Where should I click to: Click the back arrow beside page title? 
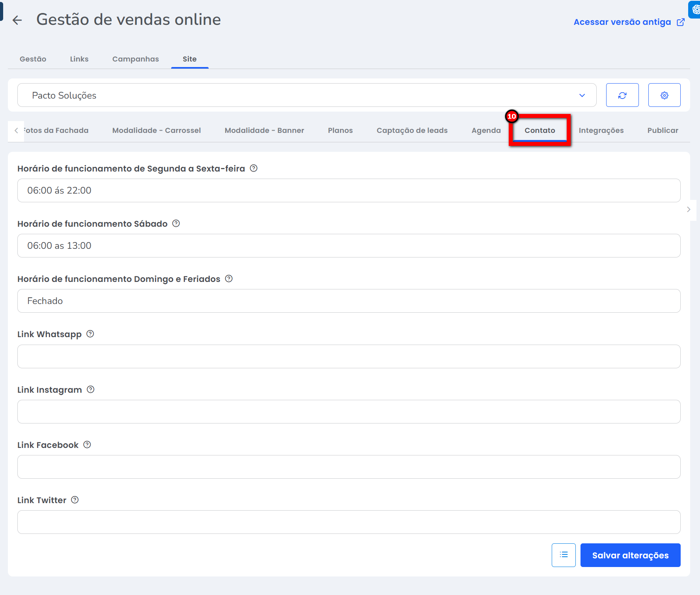17,20
